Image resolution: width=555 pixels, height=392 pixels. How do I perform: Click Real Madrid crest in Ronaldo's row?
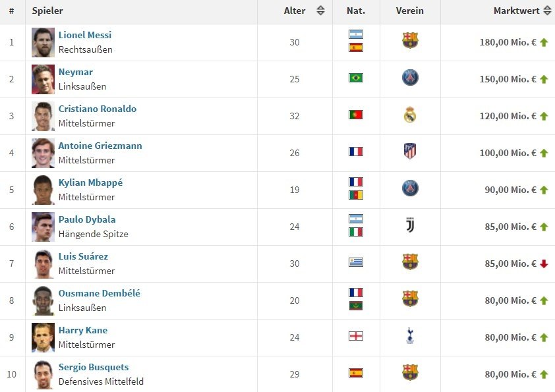click(410, 115)
